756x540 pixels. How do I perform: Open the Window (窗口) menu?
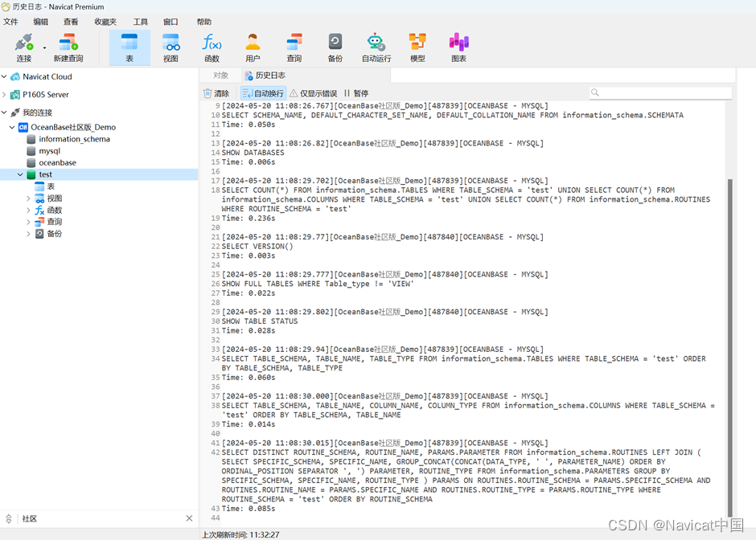(x=171, y=22)
